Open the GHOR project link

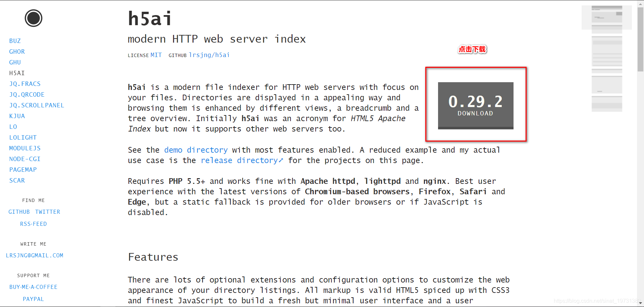click(x=17, y=52)
